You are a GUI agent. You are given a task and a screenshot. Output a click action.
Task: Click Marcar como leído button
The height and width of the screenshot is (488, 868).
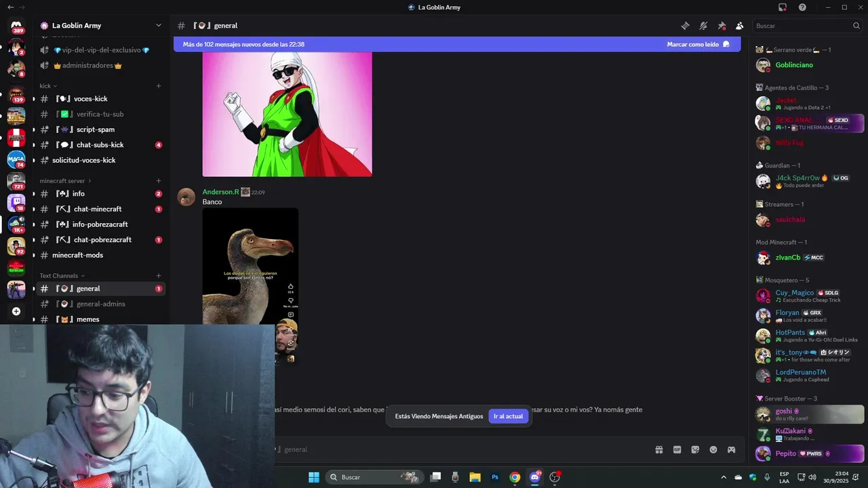[698, 44]
